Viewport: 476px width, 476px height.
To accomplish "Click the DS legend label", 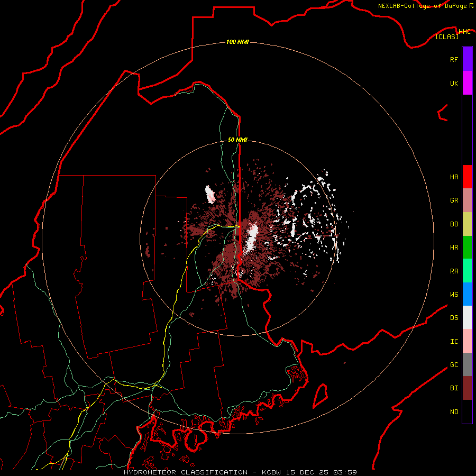I will [454, 318].
